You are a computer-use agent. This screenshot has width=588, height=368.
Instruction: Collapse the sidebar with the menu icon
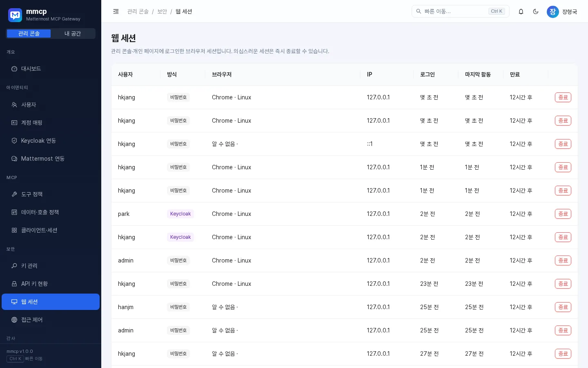116,11
